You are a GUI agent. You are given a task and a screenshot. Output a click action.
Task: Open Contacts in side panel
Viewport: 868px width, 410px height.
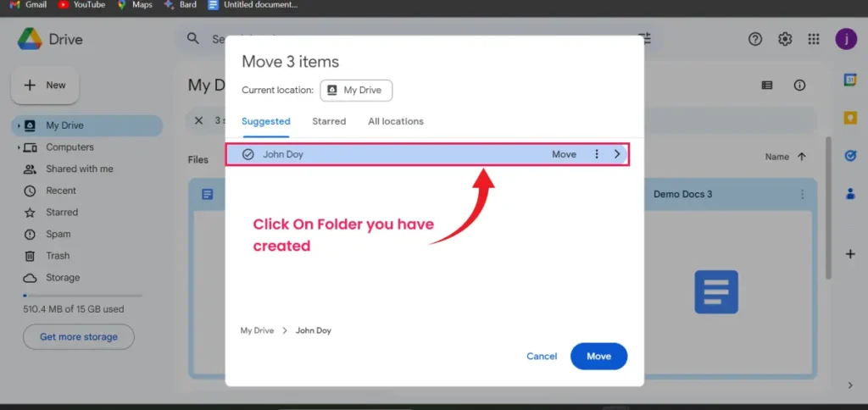[850, 194]
